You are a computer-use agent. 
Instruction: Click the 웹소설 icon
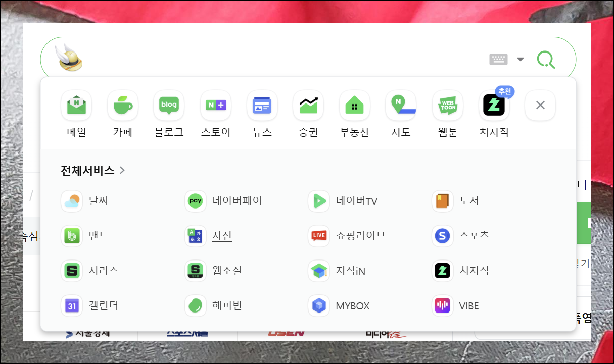click(x=196, y=271)
